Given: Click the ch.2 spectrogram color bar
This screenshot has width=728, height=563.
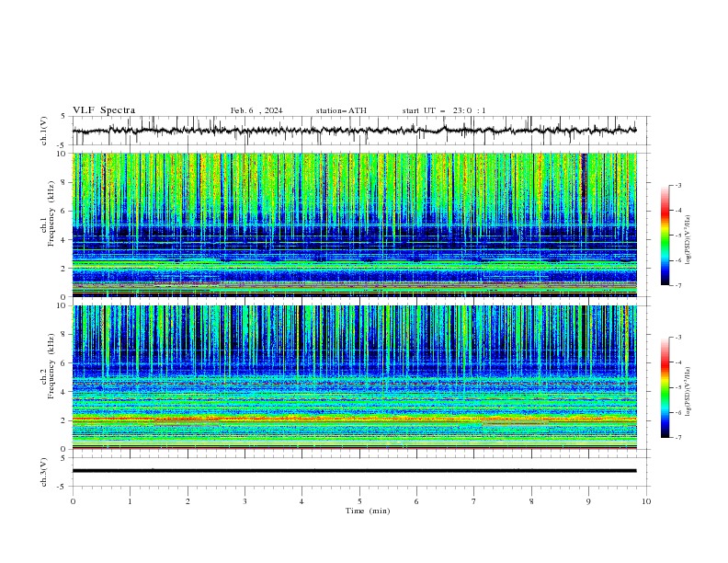Looking at the screenshot, I should coord(665,387).
